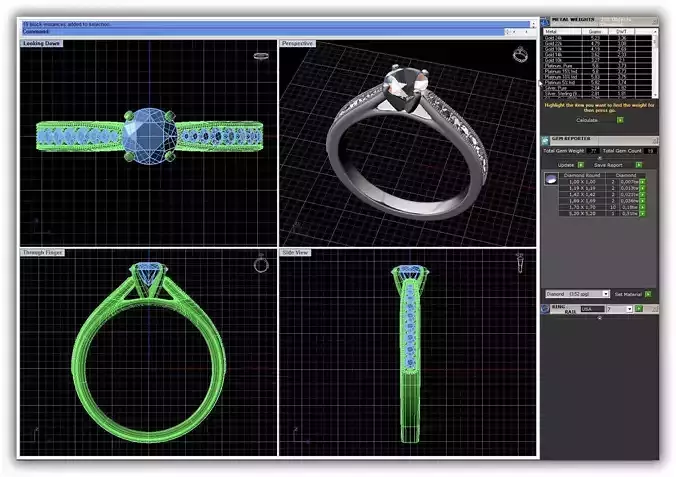Click the USA ring sizing field

tap(592, 309)
